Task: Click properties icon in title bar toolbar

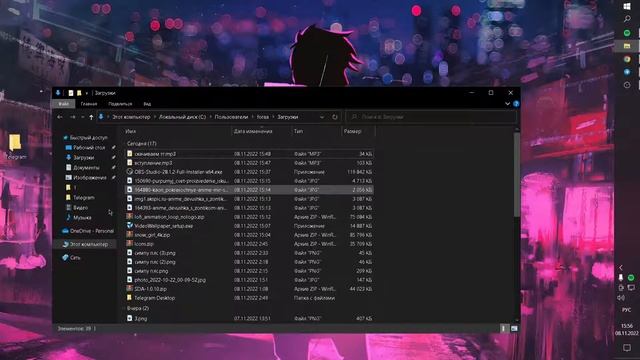Action: click(x=71, y=93)
